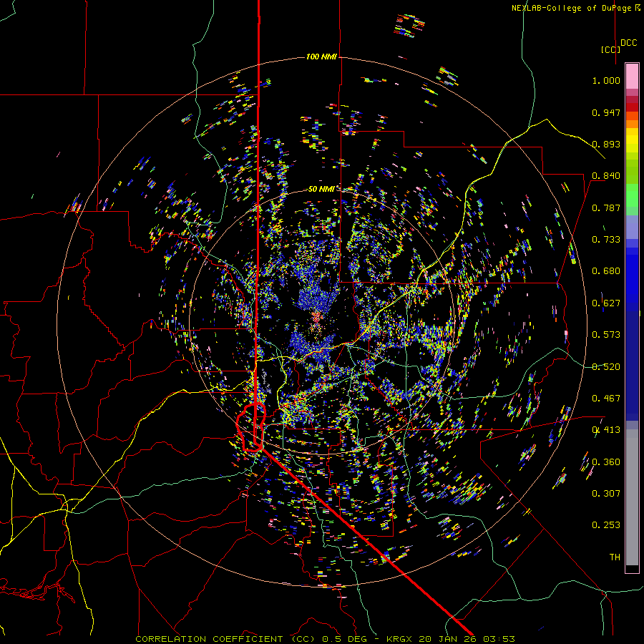Click the 100 NMI range ring label

[321, 57]
